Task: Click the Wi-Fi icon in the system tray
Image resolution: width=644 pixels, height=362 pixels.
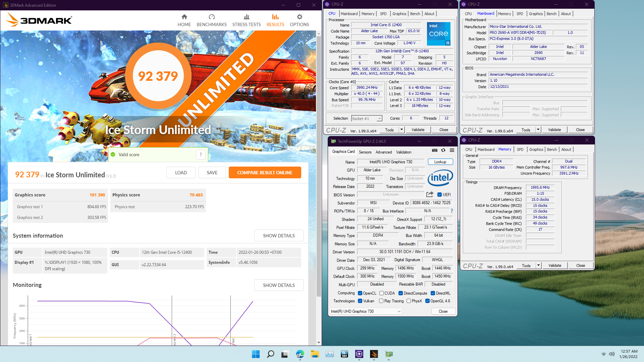Action: (604, 354)
